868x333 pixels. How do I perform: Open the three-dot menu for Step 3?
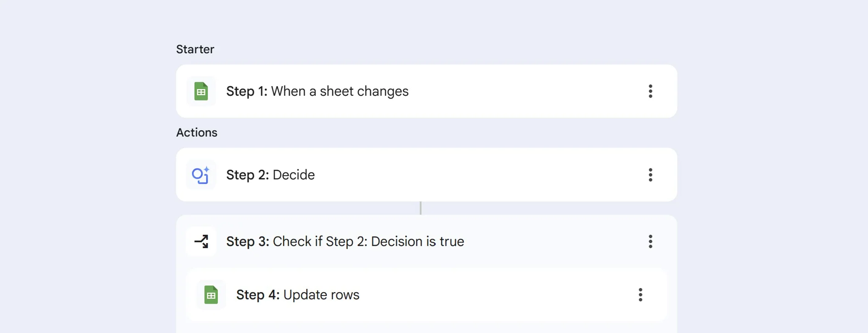click(650, 241)
